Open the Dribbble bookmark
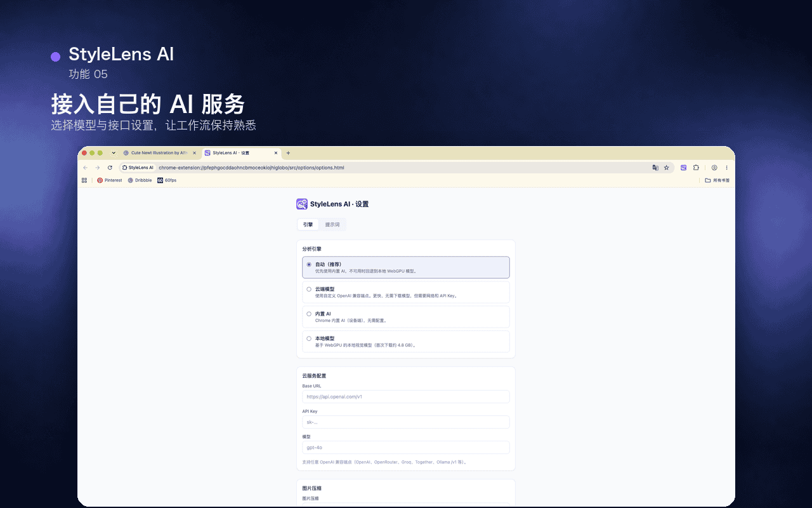The height and width of the screenshot is (508, 812). (140, 180)
